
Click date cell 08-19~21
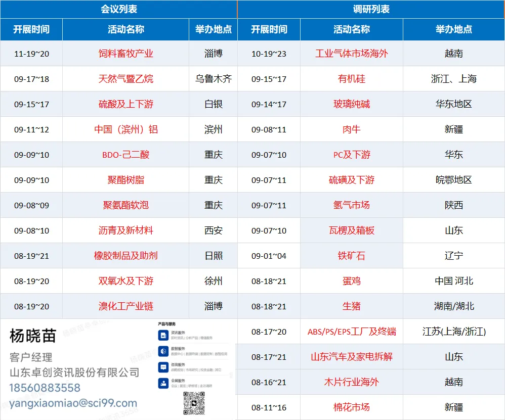[31, 256]
